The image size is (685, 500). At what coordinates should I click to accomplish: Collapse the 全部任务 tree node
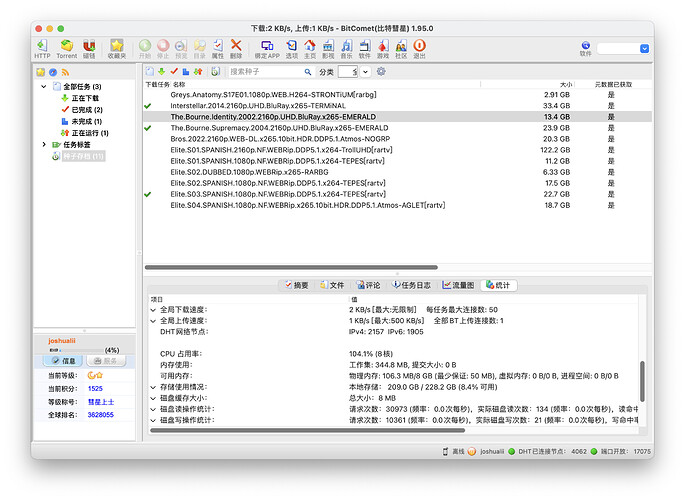pyautogui.click(x=44, y=86)
